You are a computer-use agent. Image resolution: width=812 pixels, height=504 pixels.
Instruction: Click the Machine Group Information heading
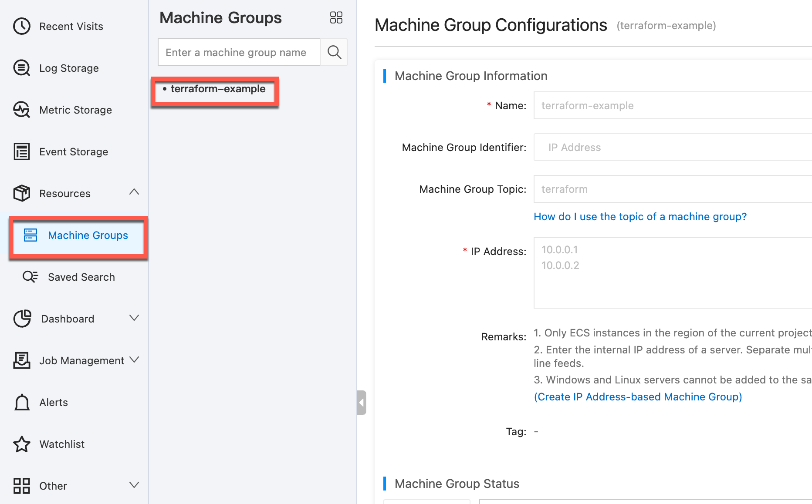click(471, 76)
